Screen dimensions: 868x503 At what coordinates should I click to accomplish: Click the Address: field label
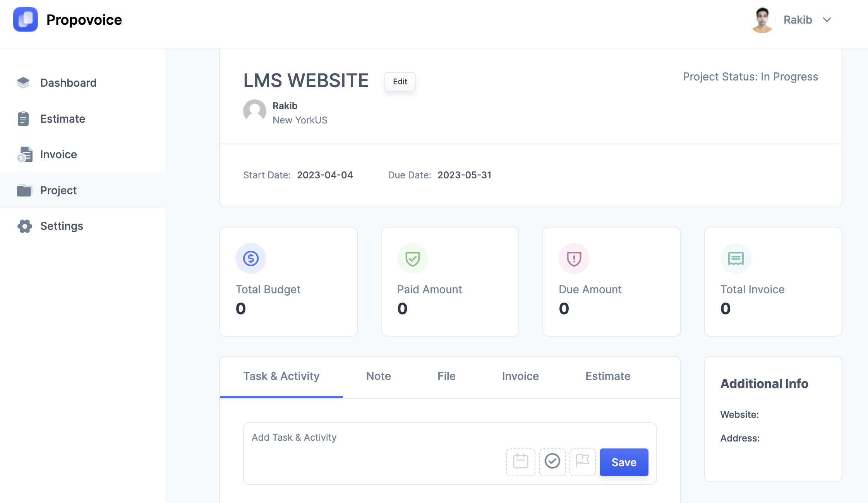click(x=740, y=438)
